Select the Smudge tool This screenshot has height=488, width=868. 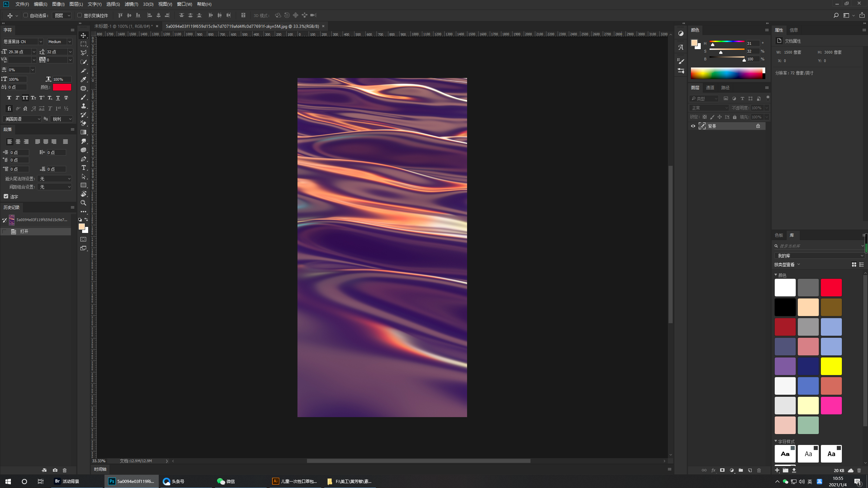[83, 141]
